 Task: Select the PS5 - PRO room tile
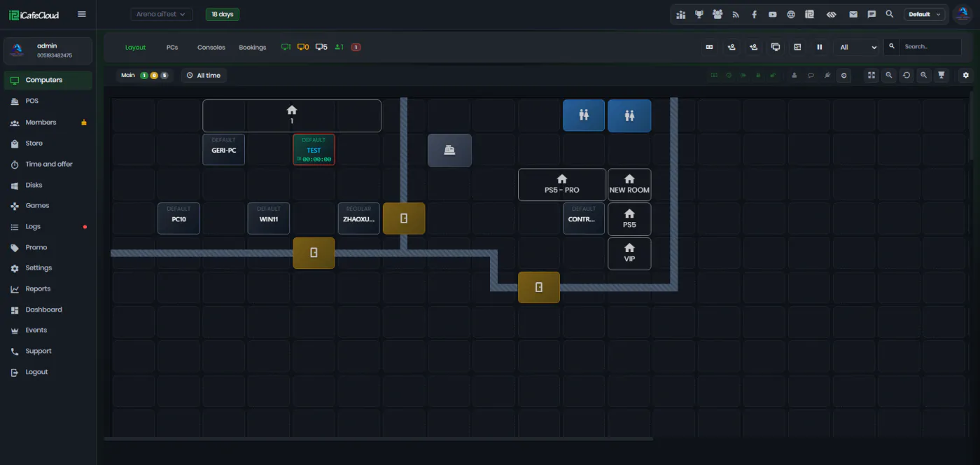(562, 184)
